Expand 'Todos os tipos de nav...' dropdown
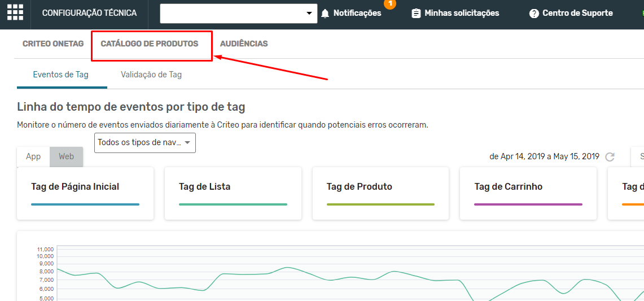 tap(145, 143)
